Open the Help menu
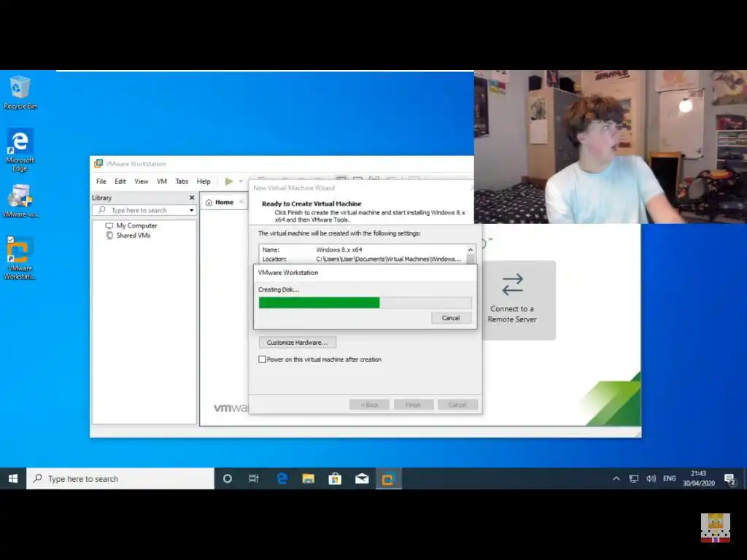The image size is (747, 560). coord(204,182)
